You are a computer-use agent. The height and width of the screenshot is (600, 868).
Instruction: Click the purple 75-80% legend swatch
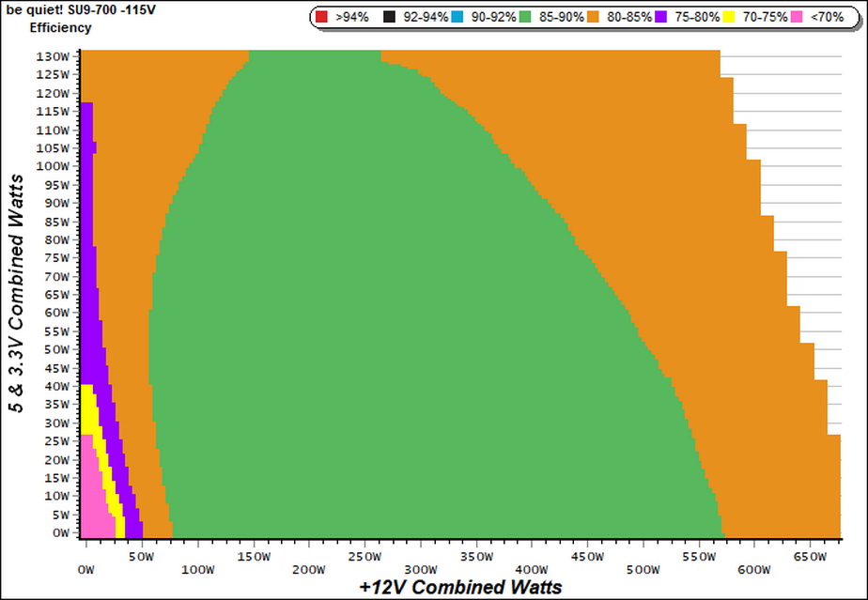pos(661,17)
